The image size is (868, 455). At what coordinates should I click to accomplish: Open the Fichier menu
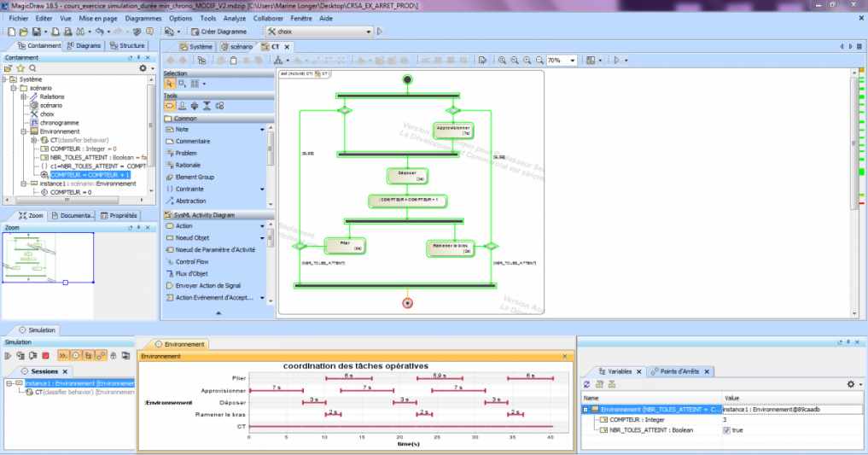(18, 18)
